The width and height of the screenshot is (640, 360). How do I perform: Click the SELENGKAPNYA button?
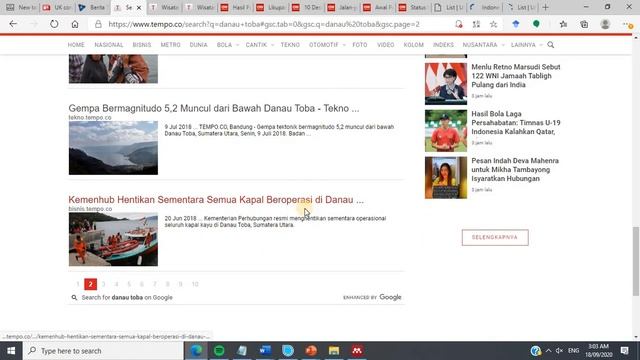tap(495, 237)
